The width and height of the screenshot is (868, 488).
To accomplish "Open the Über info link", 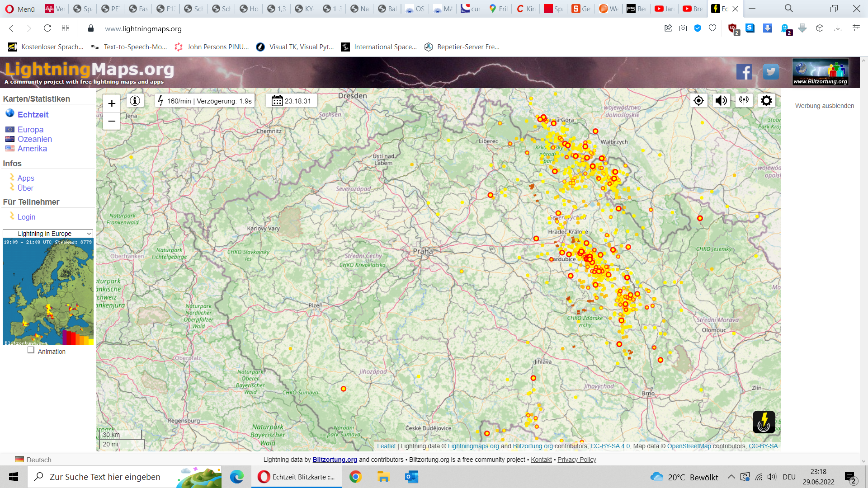I will point(25,188).
